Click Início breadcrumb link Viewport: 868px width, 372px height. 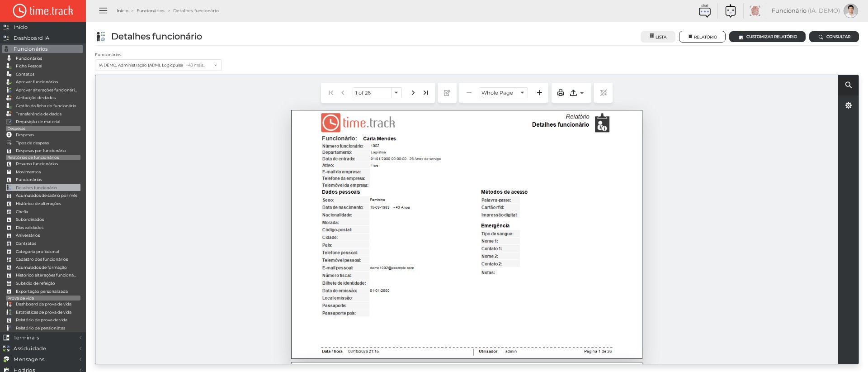pyautogui.click(x=123, y=11)
